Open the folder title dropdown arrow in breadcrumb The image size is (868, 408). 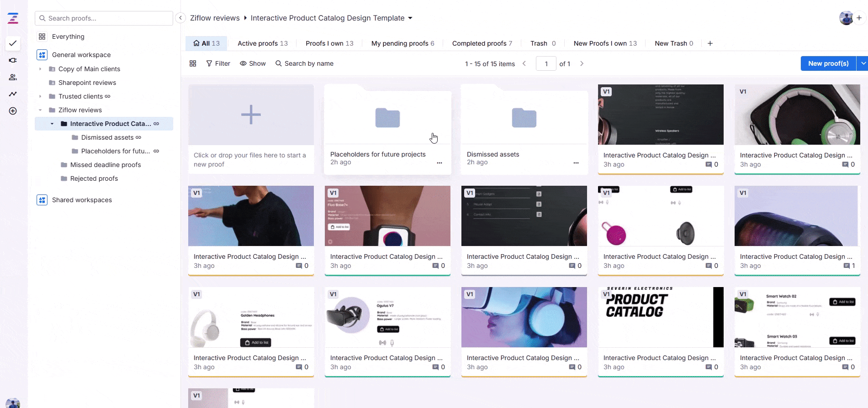coord(410,18)
